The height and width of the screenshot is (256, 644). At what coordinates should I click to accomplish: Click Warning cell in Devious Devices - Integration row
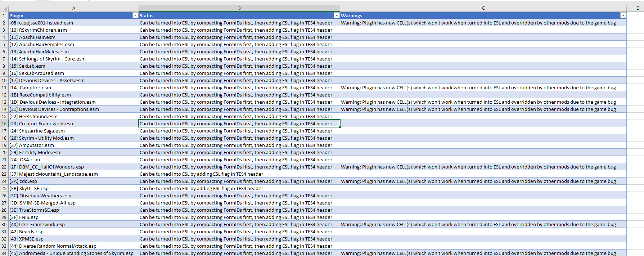point(483,102)
